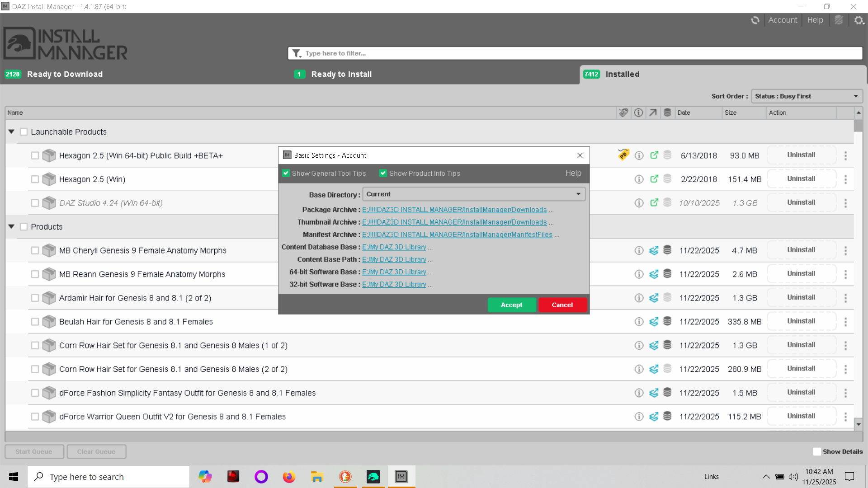Enable the Show Details checkbox
The height and width of the screenshot is (488, 868).
pyautogui.click(x=817, y=451)
